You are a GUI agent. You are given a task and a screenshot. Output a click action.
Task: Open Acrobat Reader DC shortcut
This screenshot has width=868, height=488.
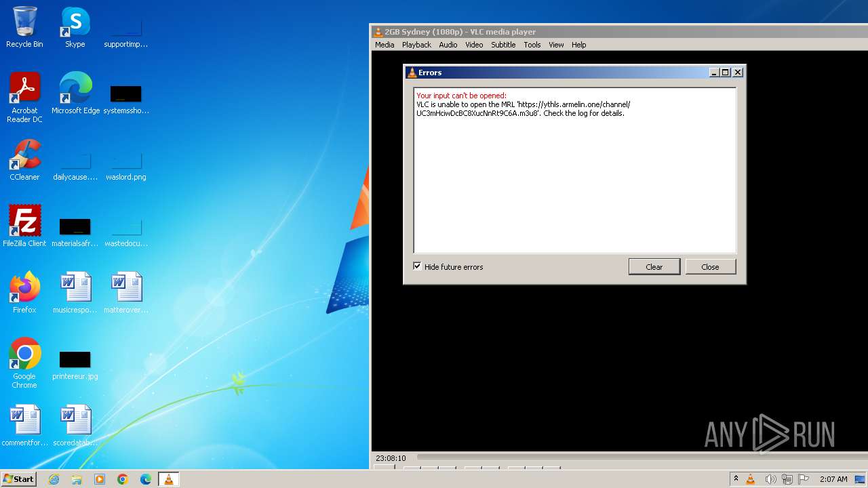pos(24,98)
